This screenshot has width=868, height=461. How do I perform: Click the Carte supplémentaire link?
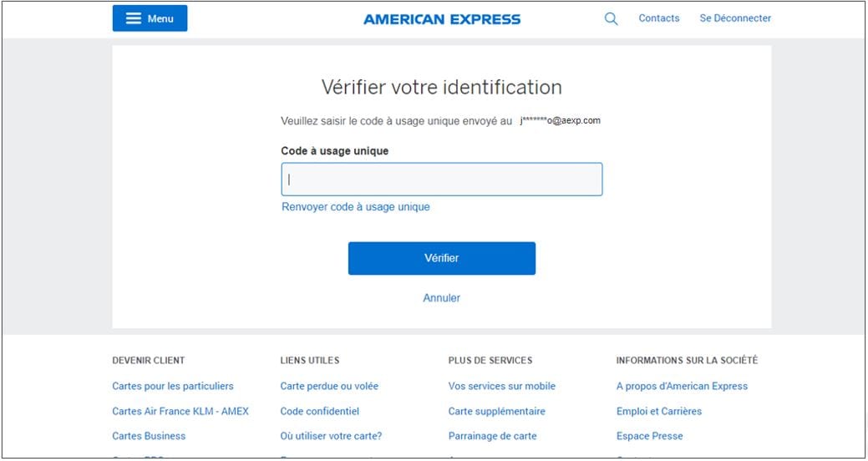[496, 412]
